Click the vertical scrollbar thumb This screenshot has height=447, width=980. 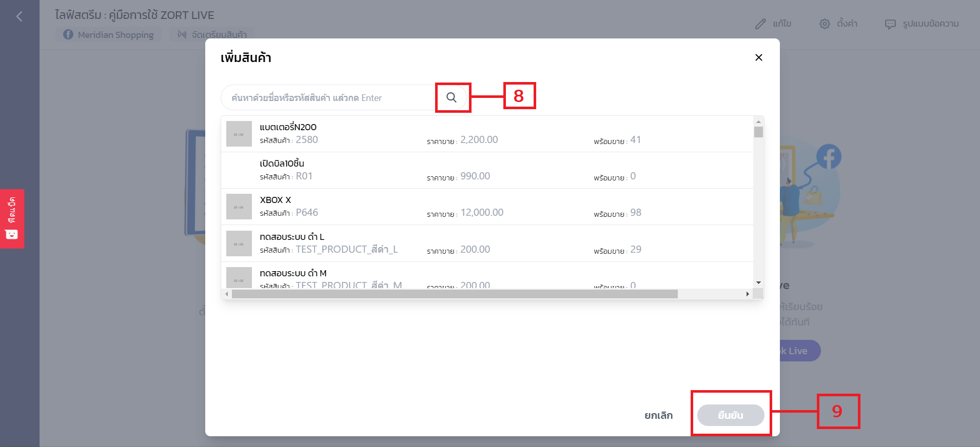click(x=758, y=132)
